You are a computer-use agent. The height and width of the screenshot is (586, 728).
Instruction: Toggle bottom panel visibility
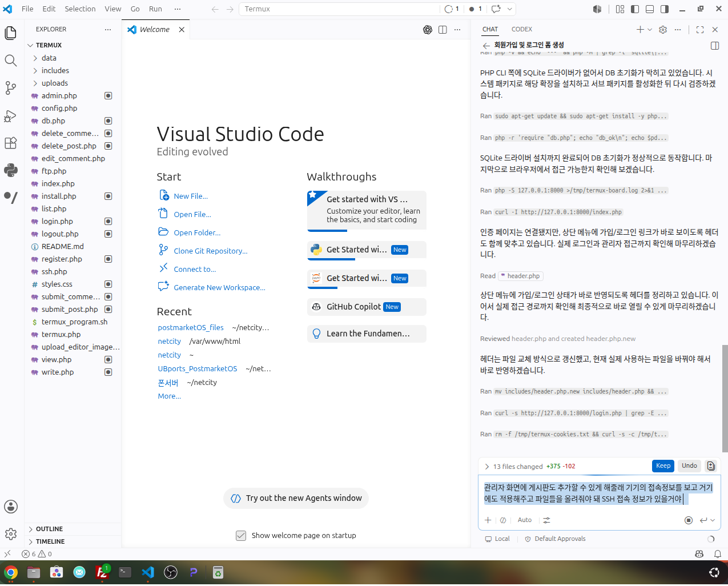pyautogui.click(x=650, y=9)
